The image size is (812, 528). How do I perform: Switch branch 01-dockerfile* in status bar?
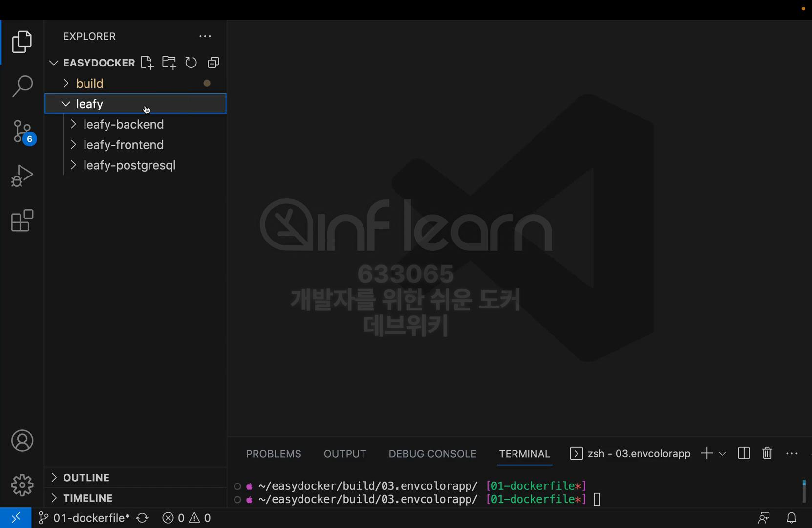tap(84, 518)
